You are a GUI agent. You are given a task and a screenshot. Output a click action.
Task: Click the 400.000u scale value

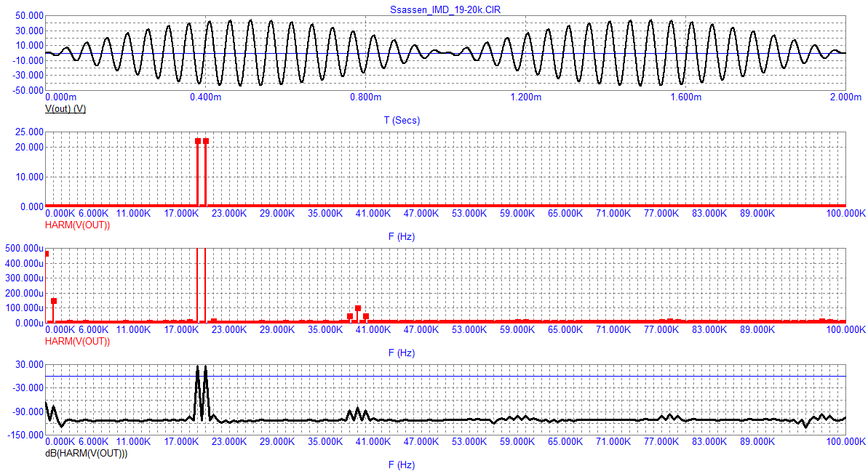[x=24, y=264]
